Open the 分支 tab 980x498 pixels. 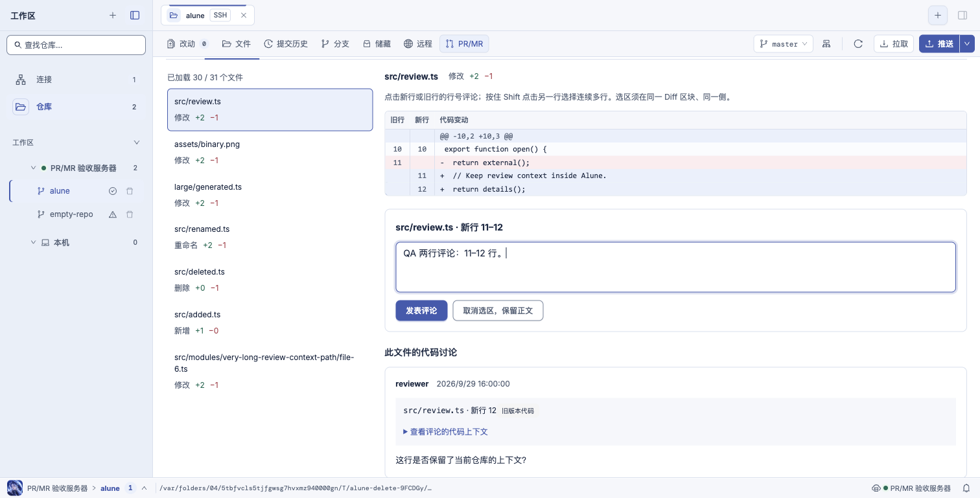pos(335,44)
